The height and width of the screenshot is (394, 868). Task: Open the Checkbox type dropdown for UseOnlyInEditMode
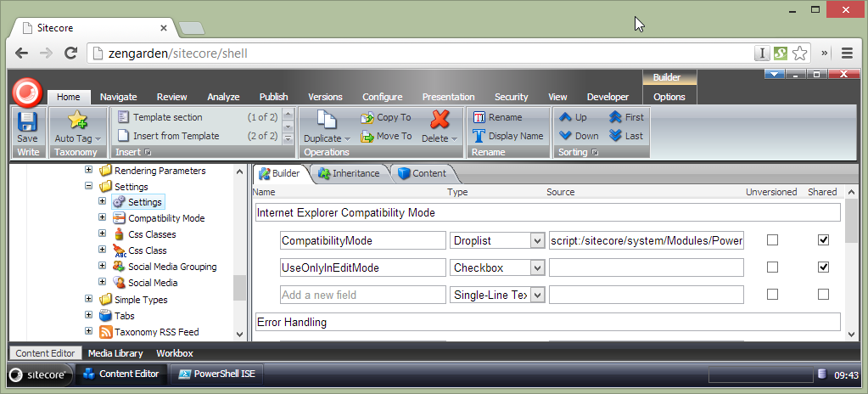click(x=536, y=268)
